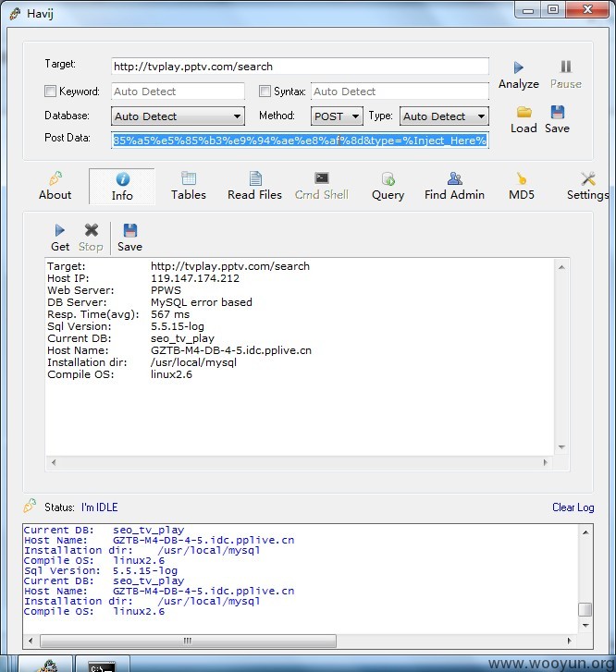
Task: Open the Read Files icon
Action: click(x=255, y=178)
